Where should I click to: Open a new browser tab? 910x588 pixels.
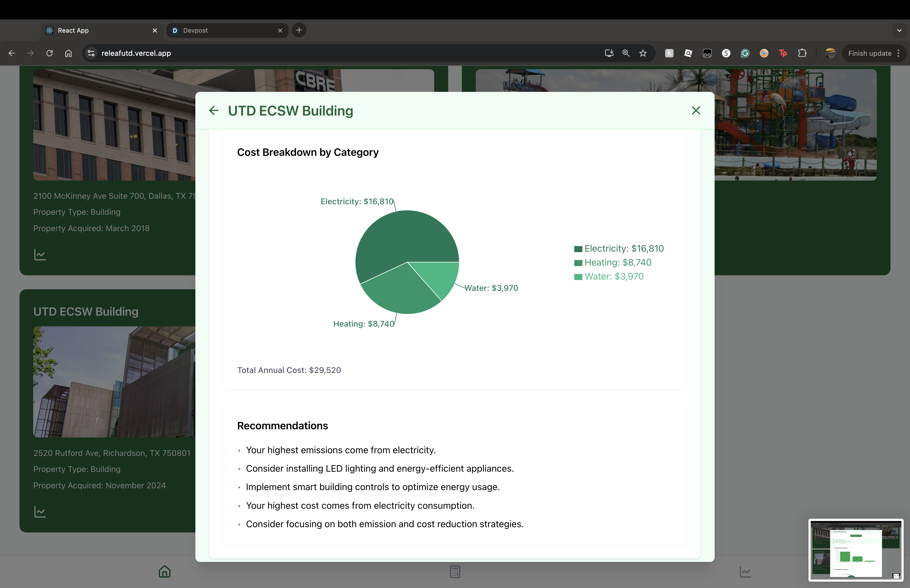(299, 30)
